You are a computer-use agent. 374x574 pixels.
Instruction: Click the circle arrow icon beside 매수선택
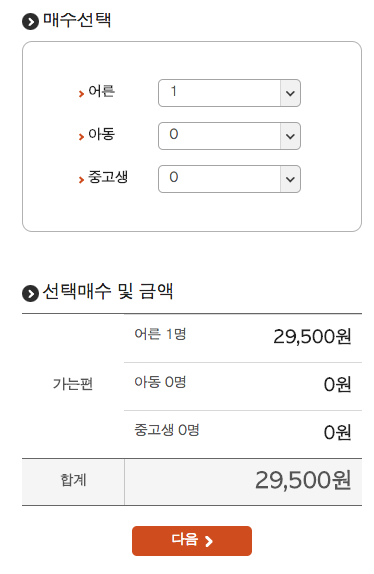[x=30, y=22]
